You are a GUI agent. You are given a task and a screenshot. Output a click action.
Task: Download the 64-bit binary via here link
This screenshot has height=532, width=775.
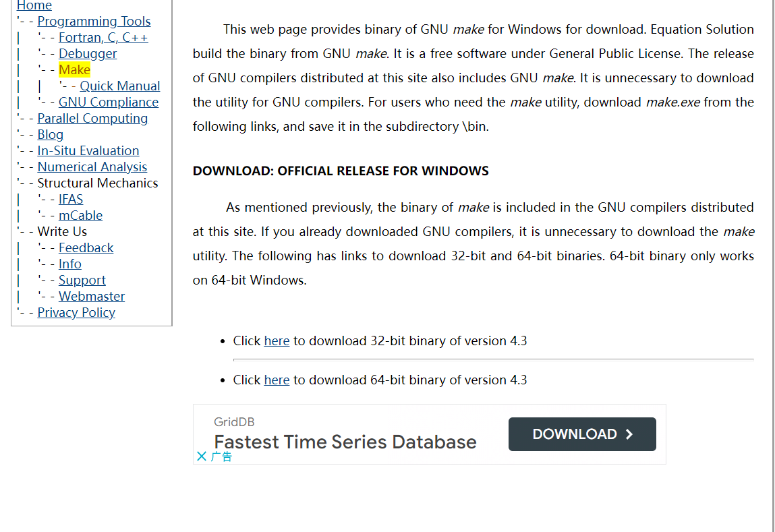coord(277,380)
